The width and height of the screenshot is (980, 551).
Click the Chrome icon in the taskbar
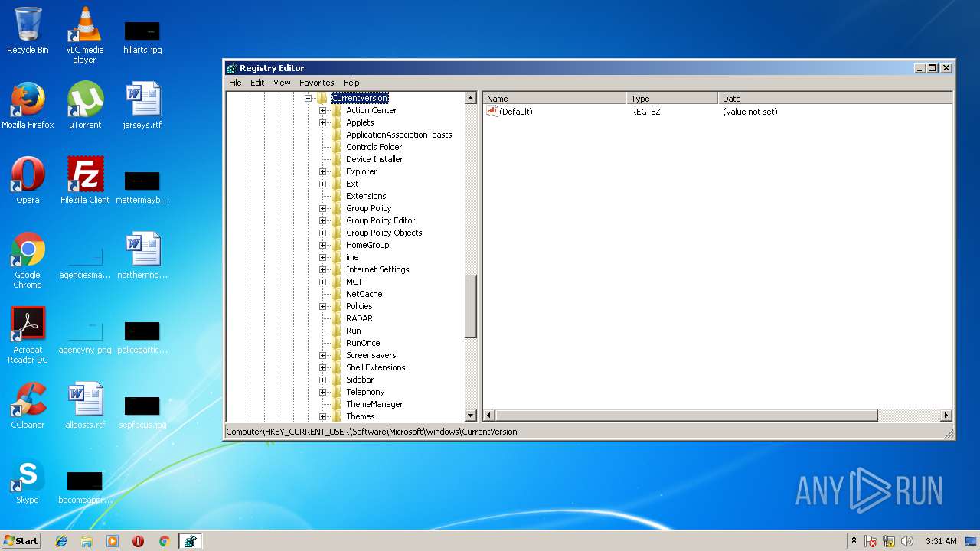click(164, 541)
